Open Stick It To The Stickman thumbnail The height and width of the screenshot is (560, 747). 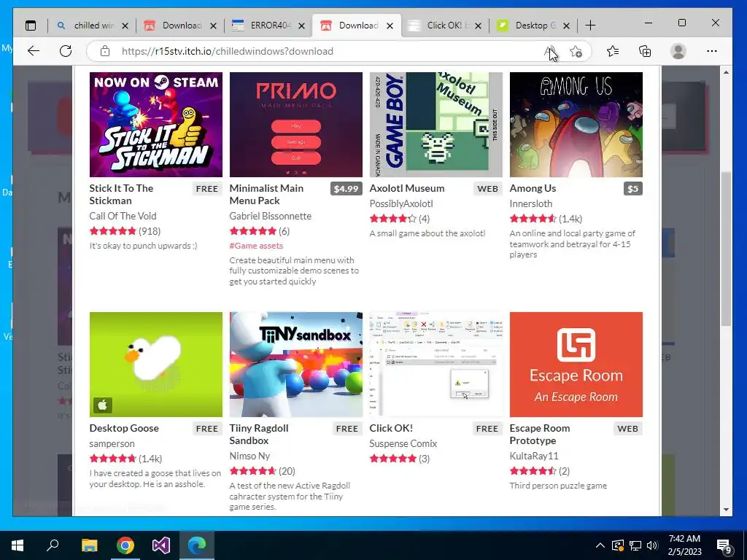pyautogui.click(x=156, y=125)
